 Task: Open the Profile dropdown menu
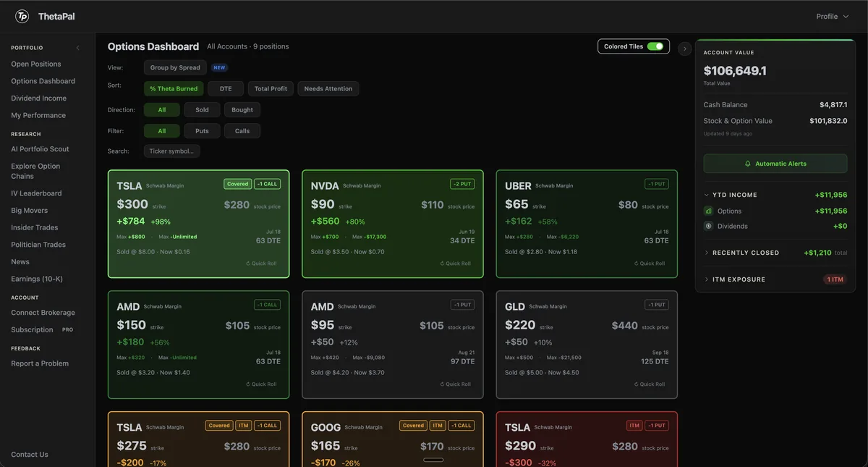833,16
